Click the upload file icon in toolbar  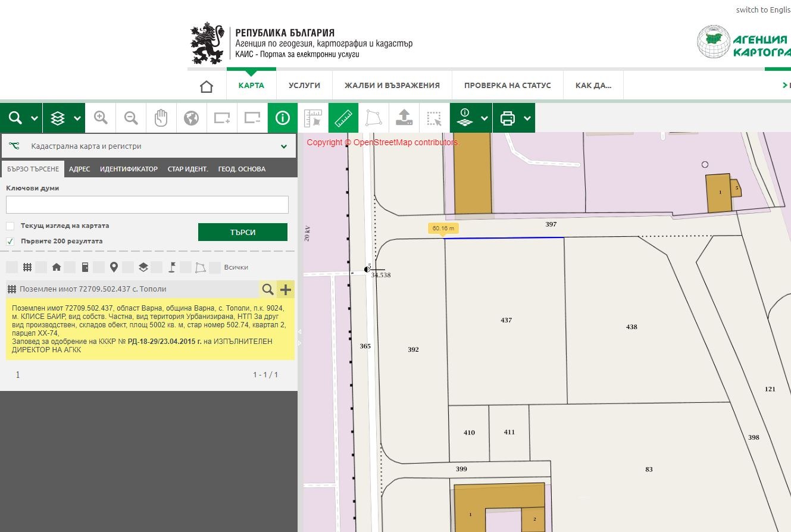404,118
